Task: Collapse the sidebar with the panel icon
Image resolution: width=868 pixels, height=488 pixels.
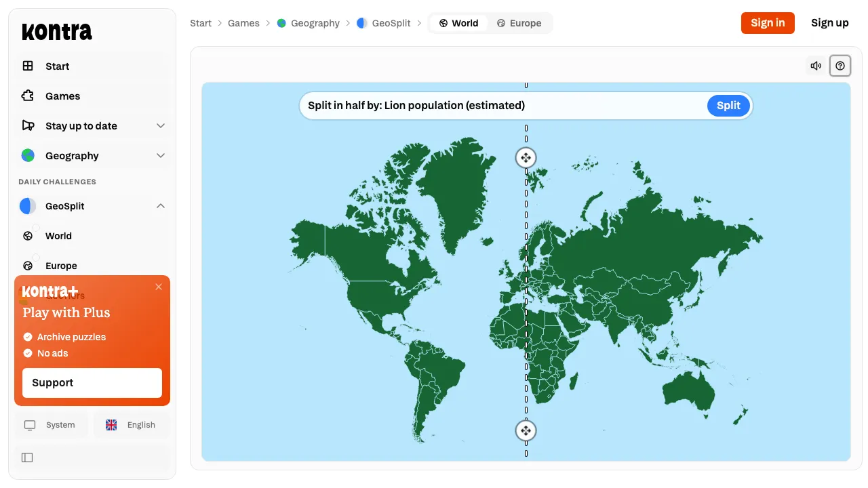Action: click(x=27, y=457)
